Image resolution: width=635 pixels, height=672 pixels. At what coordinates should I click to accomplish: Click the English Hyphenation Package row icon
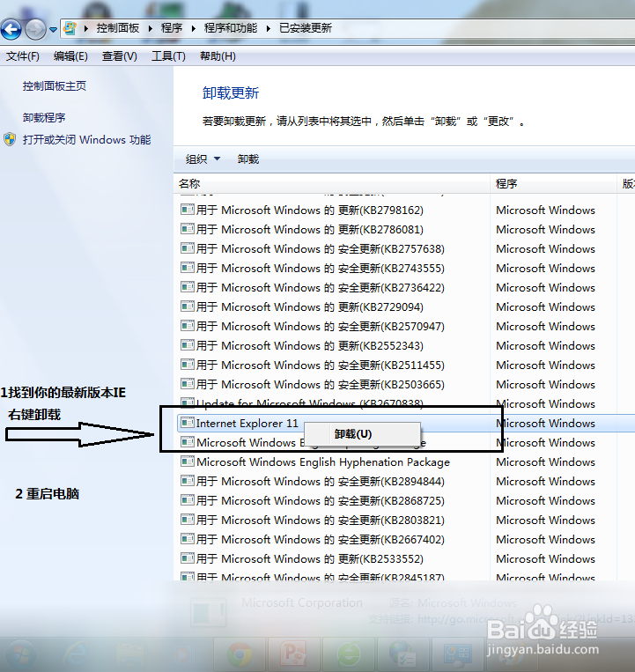tap(188, 462)
